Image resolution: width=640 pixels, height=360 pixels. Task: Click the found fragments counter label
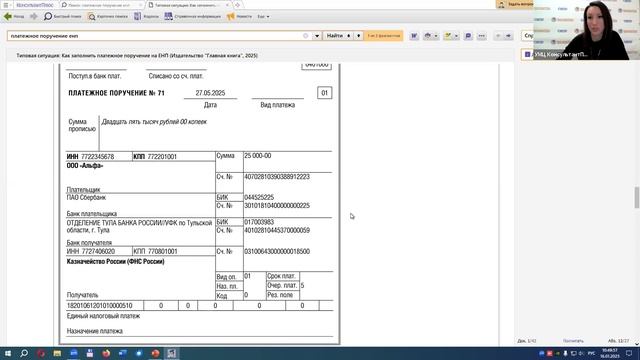click(383, 36)
